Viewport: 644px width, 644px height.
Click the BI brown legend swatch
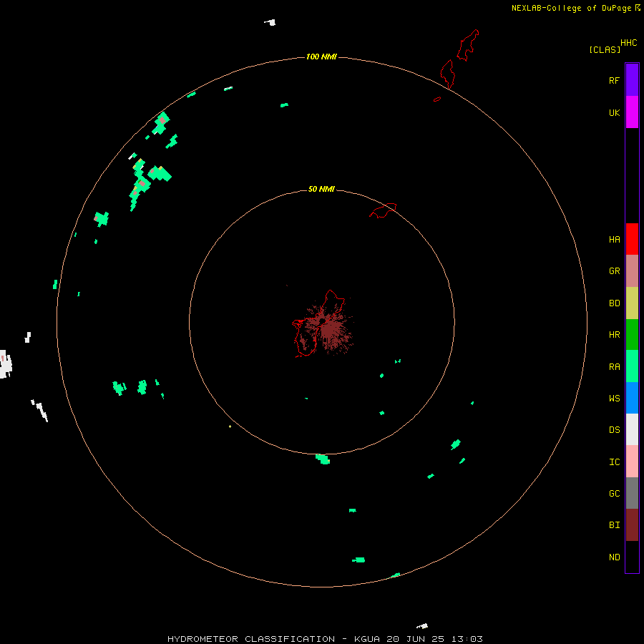[632, 525]
